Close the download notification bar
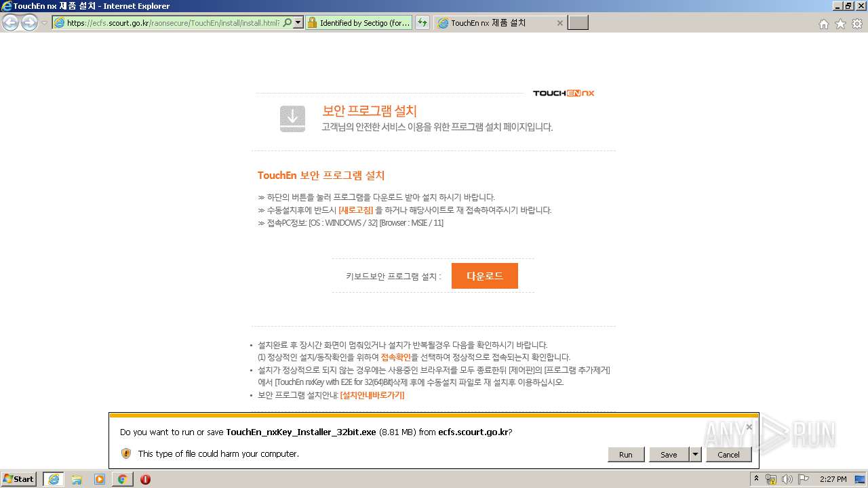The image size is (868, 488). (x=749, y=427)
